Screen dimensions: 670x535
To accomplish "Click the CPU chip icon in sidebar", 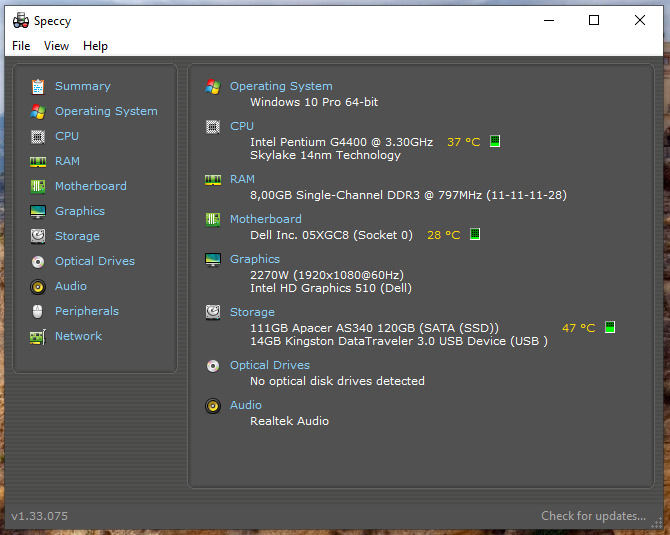I will 38,137.
